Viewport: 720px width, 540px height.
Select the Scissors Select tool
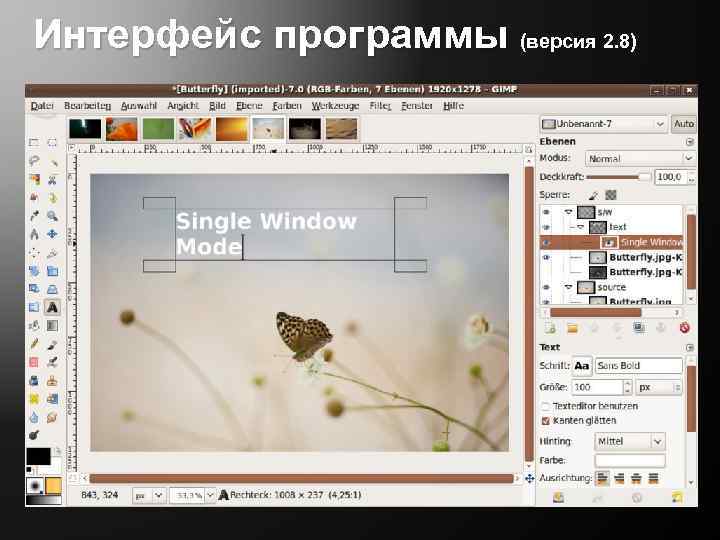52,179
